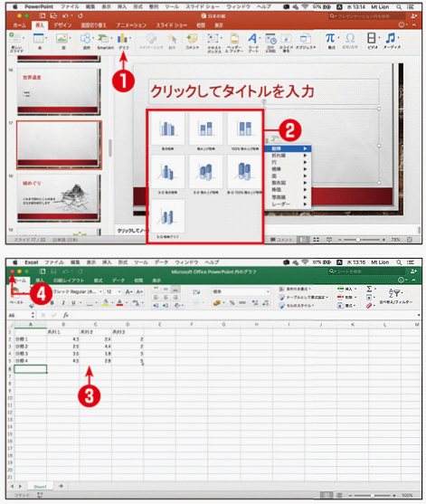Toggle underline U in Excel ribbon
This screenshot has height=504, width=426.
click(x=73, y=303)
